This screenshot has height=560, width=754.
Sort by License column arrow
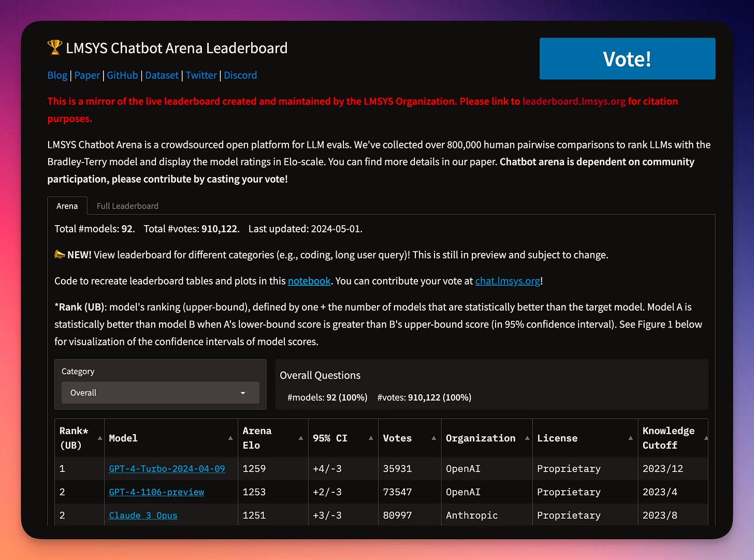click(x=631, y=438)
